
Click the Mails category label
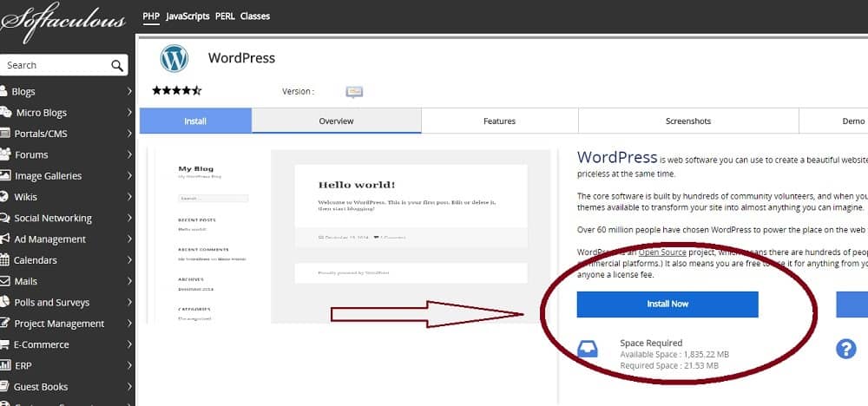point(26,281)
